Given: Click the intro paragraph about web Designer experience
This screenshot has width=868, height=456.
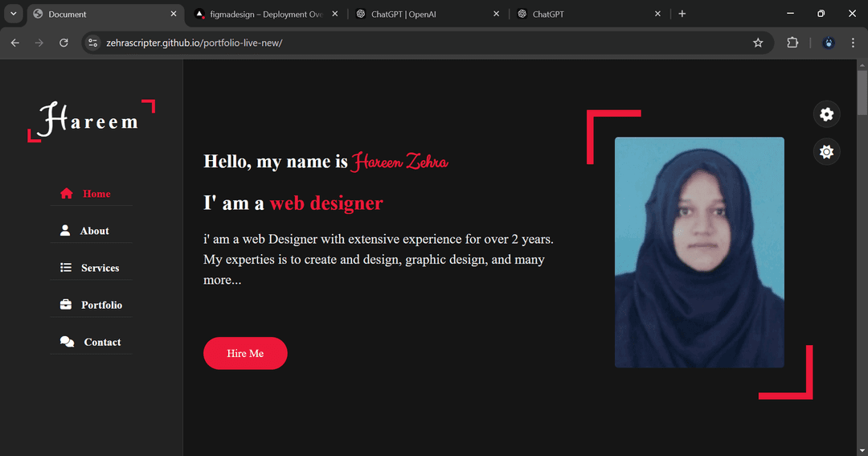Looking at the screenshot, I should coord(379,259).
